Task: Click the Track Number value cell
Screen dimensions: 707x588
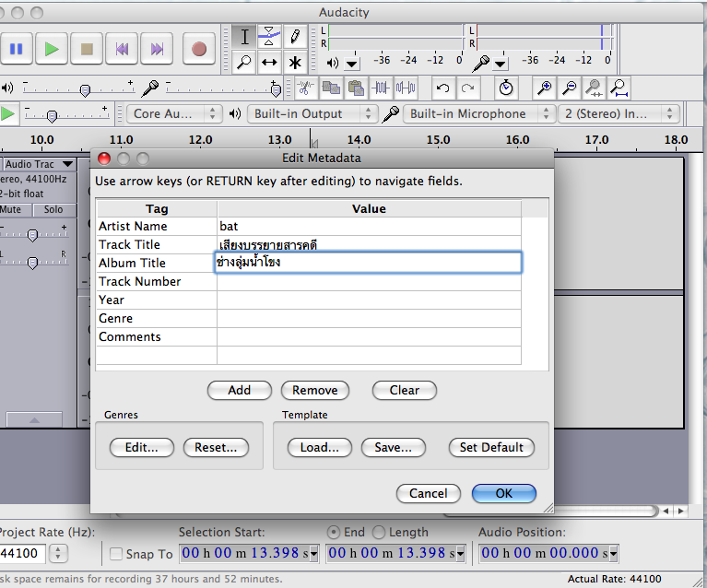Action: coord(369,282)
